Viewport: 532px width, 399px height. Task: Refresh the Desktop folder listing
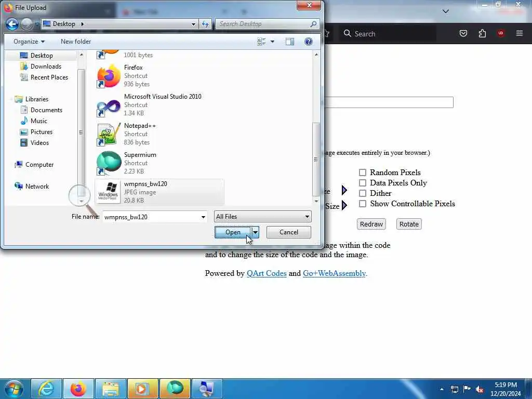coord(205,24)
